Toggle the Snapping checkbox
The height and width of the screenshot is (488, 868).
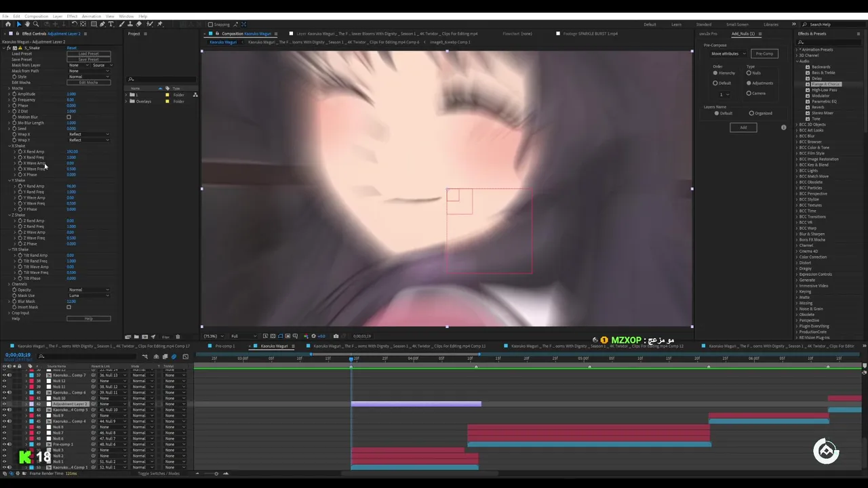pyautogui.click(x=210, y=24)
